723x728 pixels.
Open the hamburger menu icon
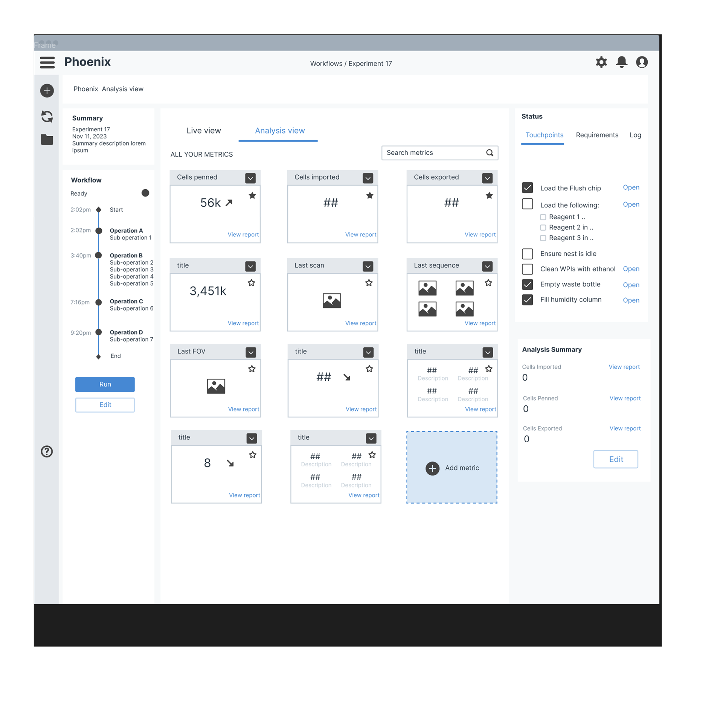click(x=47, y=62)
